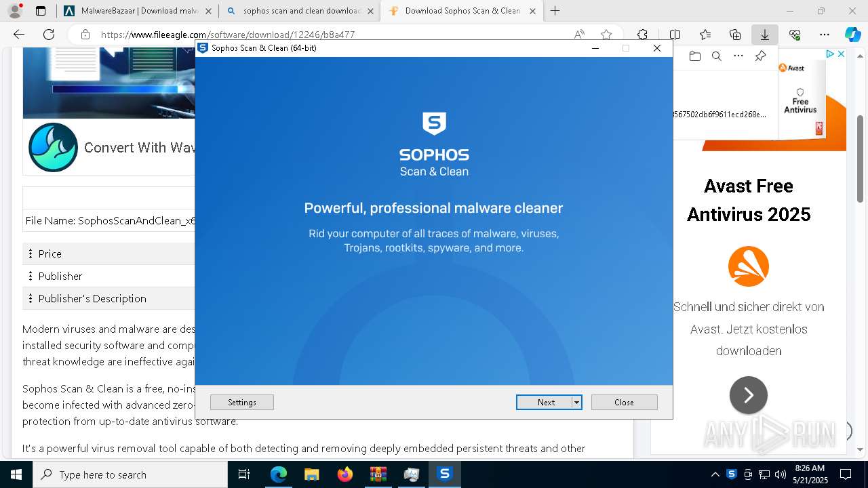Search downloads magnifier icon
This screenshot has height=488, width=868.
716,56
